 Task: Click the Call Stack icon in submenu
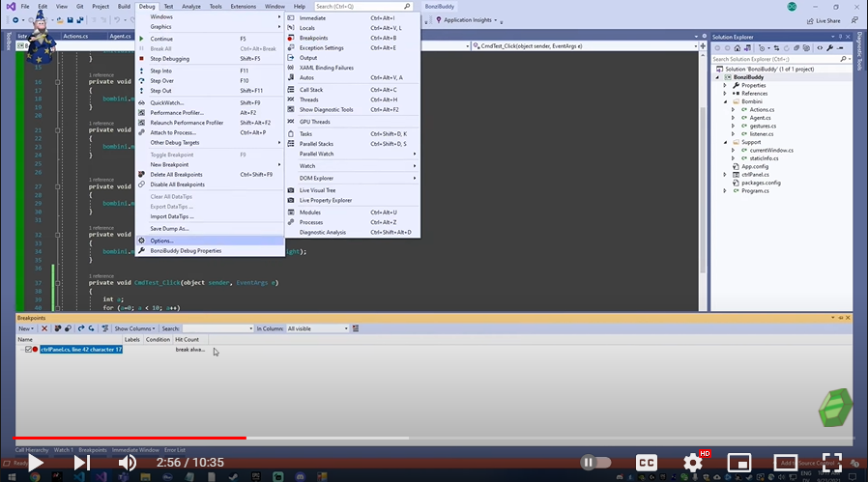click(291, 90)
